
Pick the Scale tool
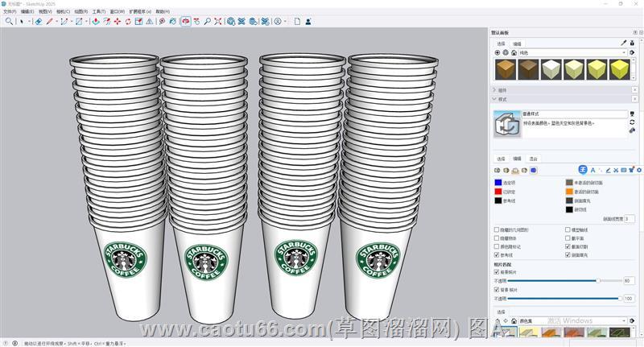click(138, 22)
